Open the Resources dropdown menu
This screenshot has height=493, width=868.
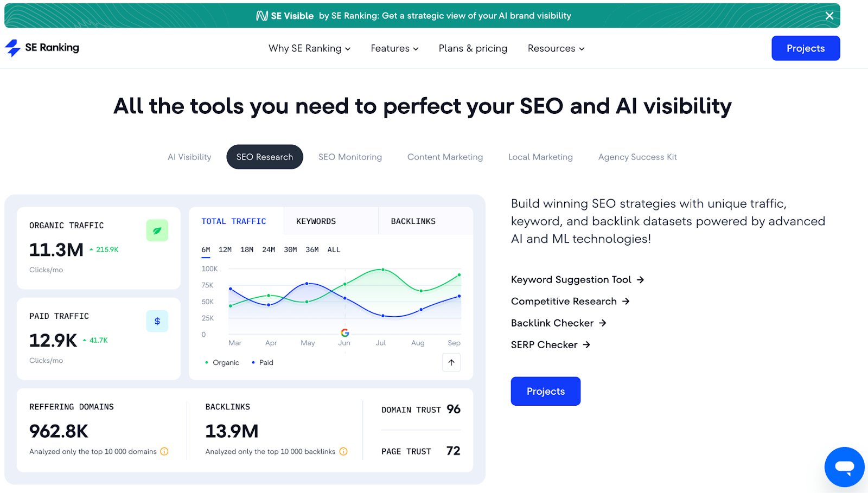coord(555,48)
